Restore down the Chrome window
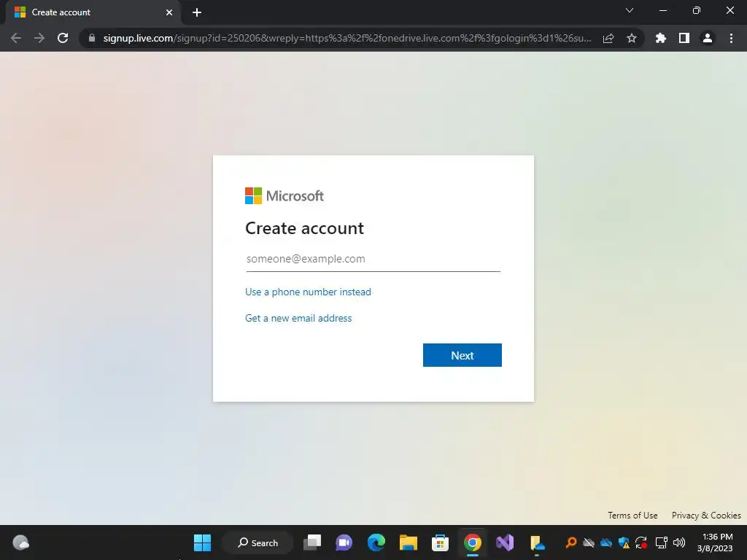 pyautogui.click(x=697, y=10)
